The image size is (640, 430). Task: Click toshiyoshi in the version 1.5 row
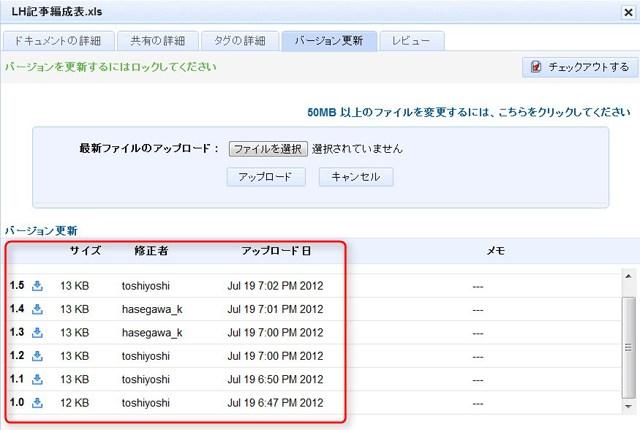(x=146, y=286)
